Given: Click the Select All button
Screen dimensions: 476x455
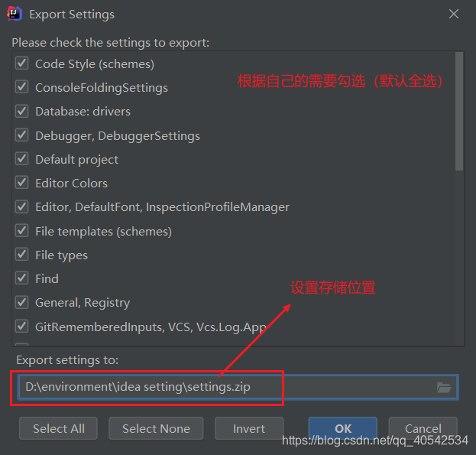Looking at the screenshot, I should point(58,428).
